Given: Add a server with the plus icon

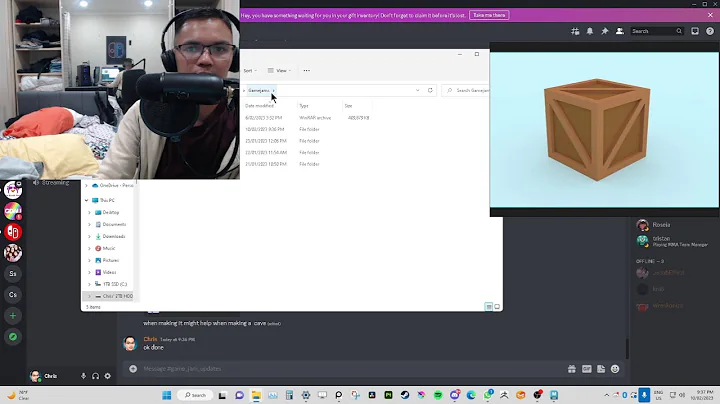Looking at the screenshot, I should (x=13, y=316).
